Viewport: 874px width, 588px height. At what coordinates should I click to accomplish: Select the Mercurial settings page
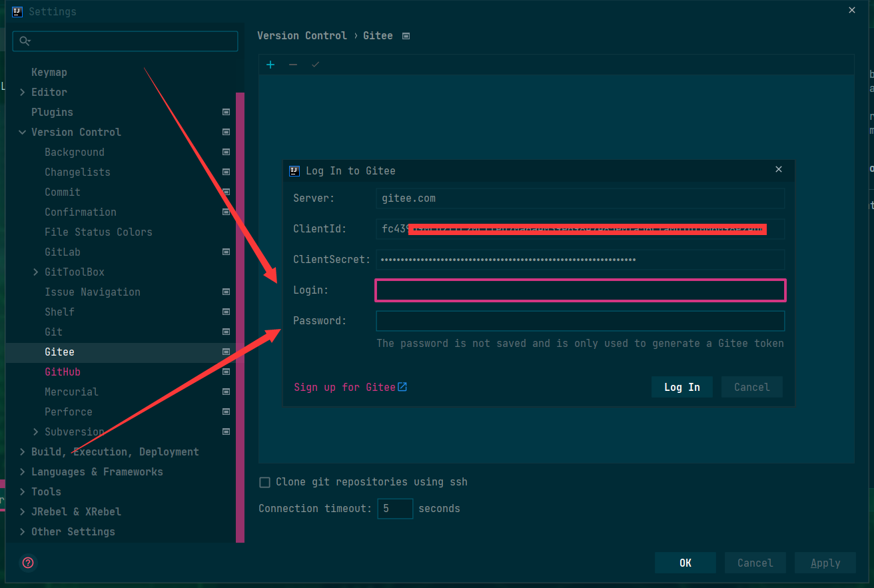point(71,392)
